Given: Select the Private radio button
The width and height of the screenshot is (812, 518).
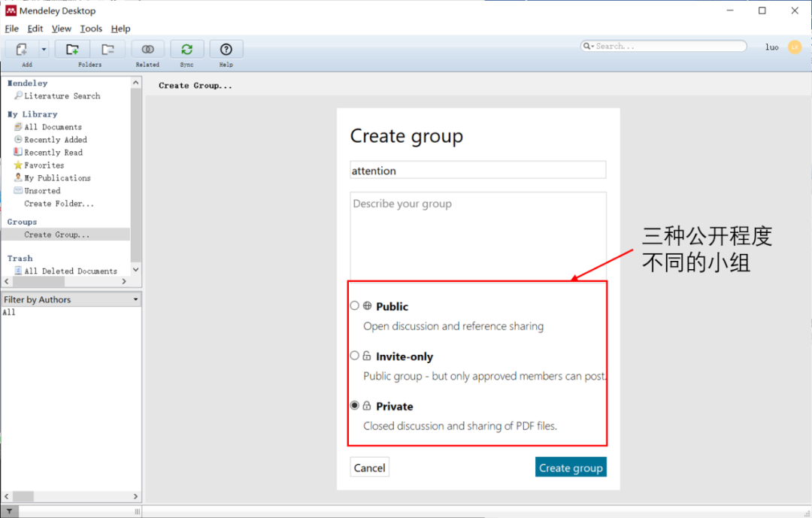Looking at the screenshot, I should click(355, 405).
